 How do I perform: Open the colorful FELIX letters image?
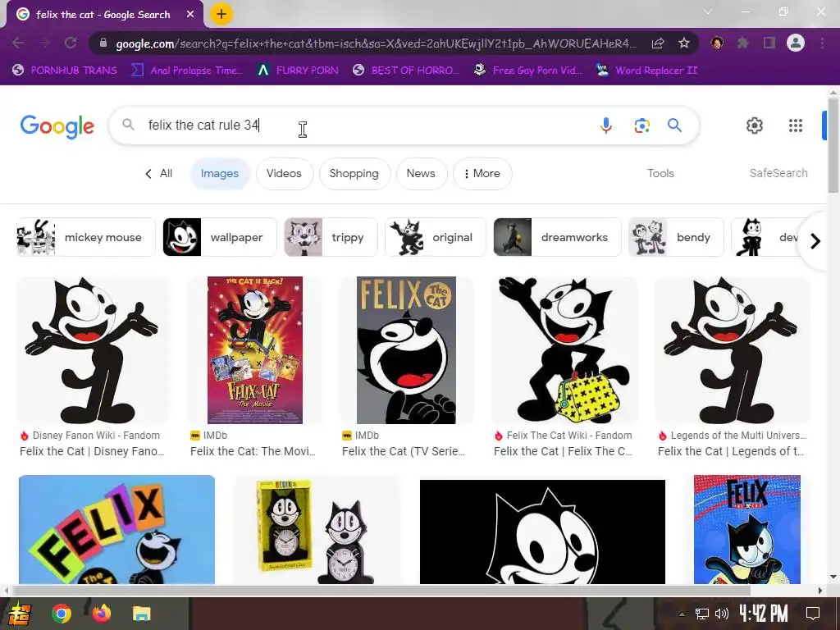tap(116, 529)
